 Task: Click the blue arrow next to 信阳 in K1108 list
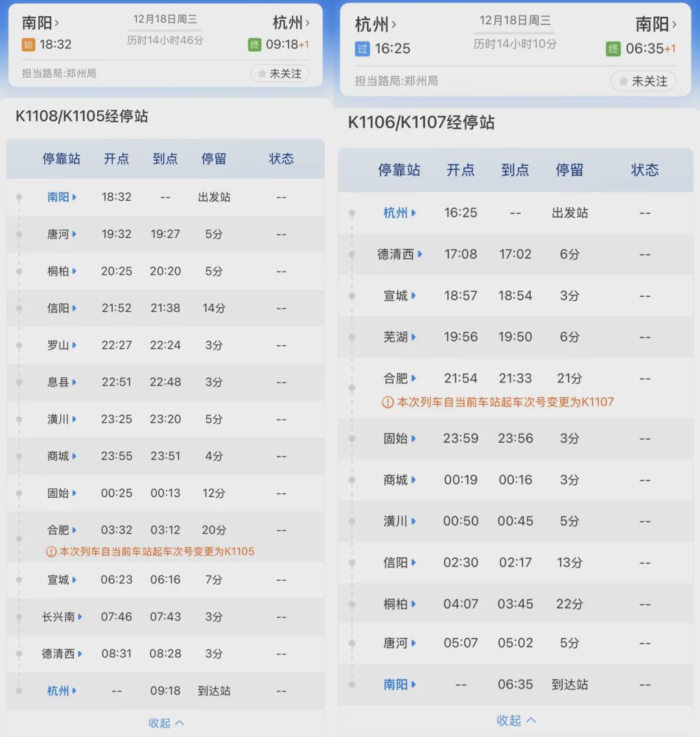pyautogui.click(x=75, y=309)
